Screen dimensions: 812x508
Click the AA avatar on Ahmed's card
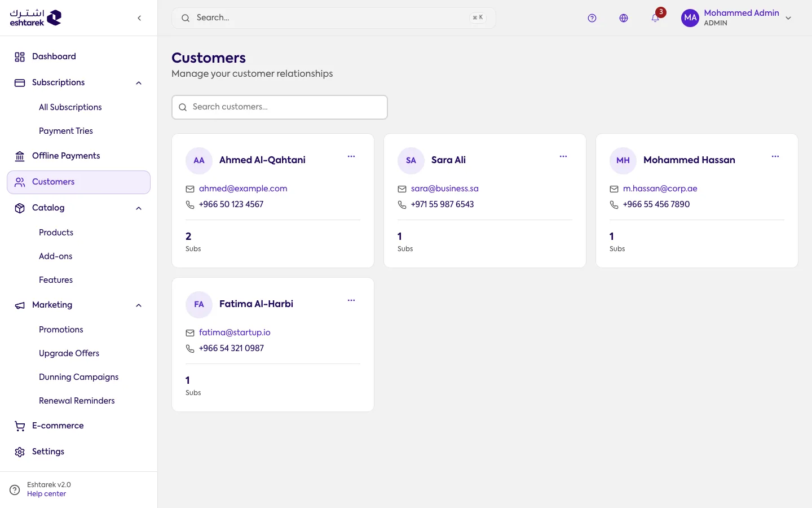point(199,160)
